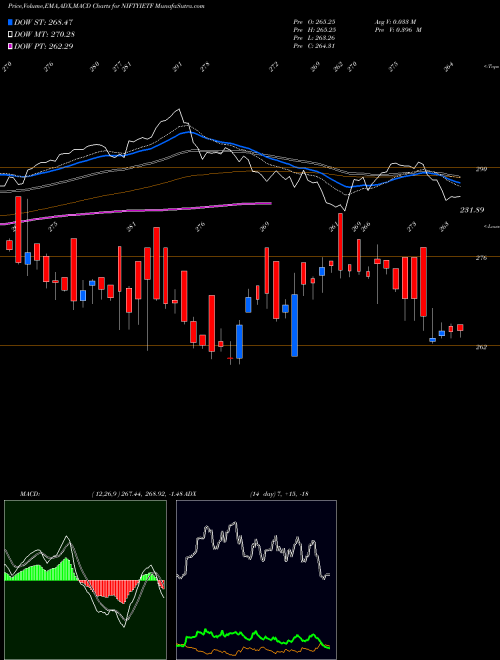The image size is (500, 660).
Task: Click the '290' level label at right
Action: [481, 169]
